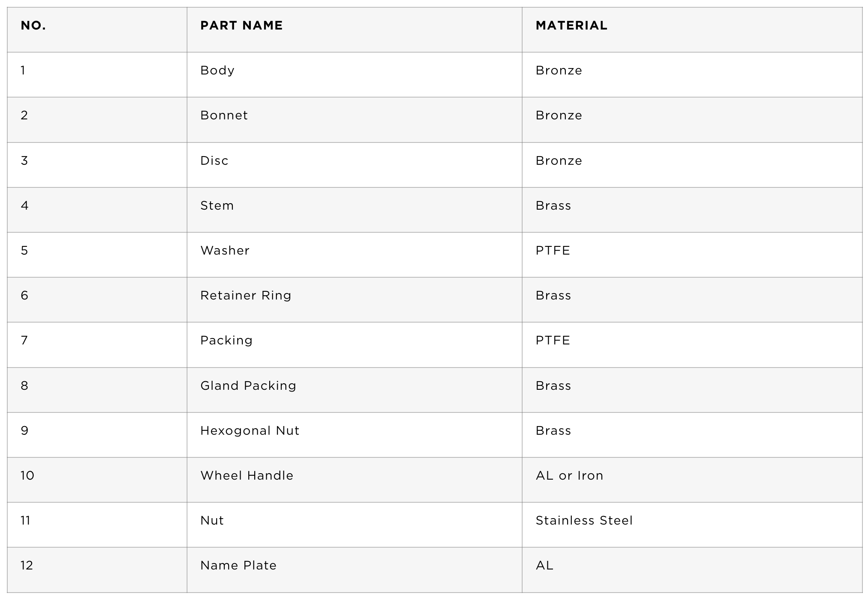This screenshot has height=599, width=868.
Task: Click the Stem part name
Action: click(x=217, y=206)
